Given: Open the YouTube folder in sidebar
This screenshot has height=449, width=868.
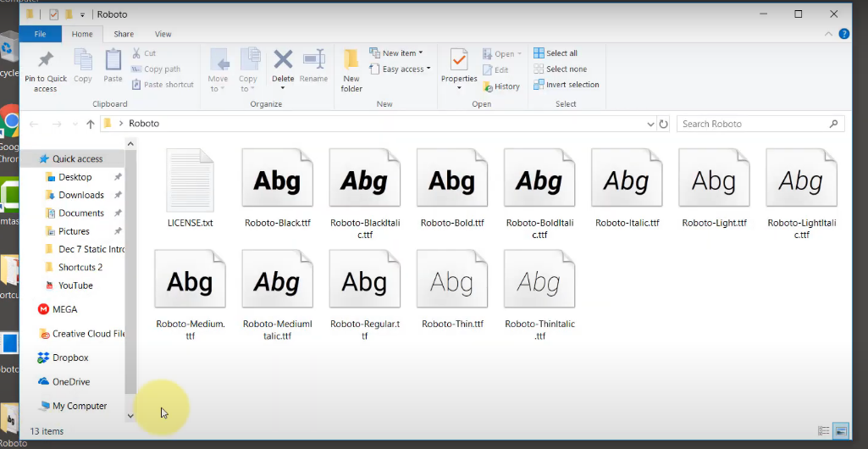Looking at the screenshot, I should [x=75, y=285].
